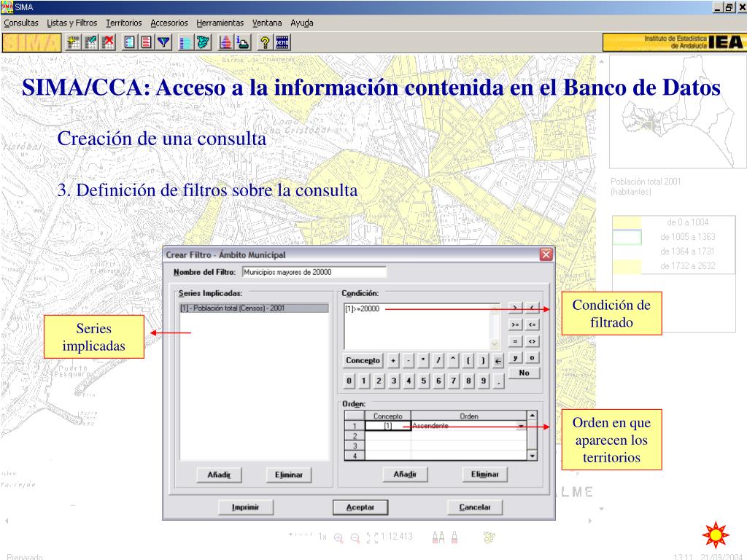
Task: Open the Territorios menu
Action: point(124,23)
